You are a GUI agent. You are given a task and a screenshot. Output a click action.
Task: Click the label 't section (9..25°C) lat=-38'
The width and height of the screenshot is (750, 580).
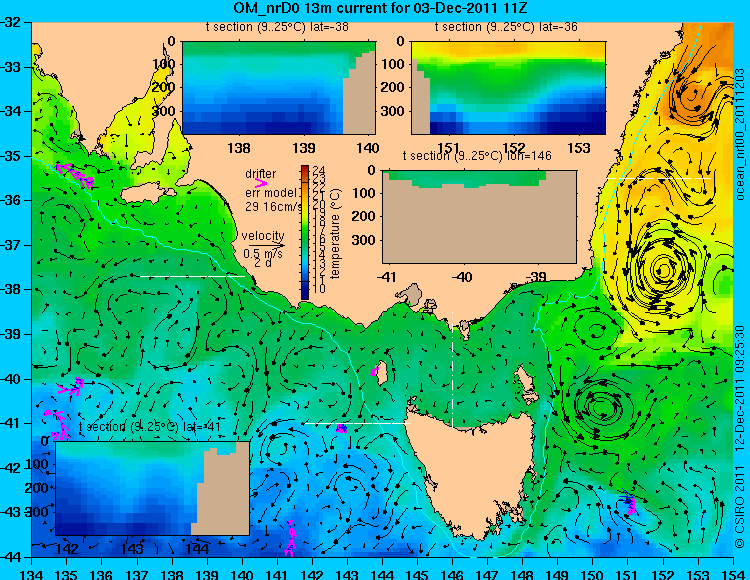click(277, 27)
